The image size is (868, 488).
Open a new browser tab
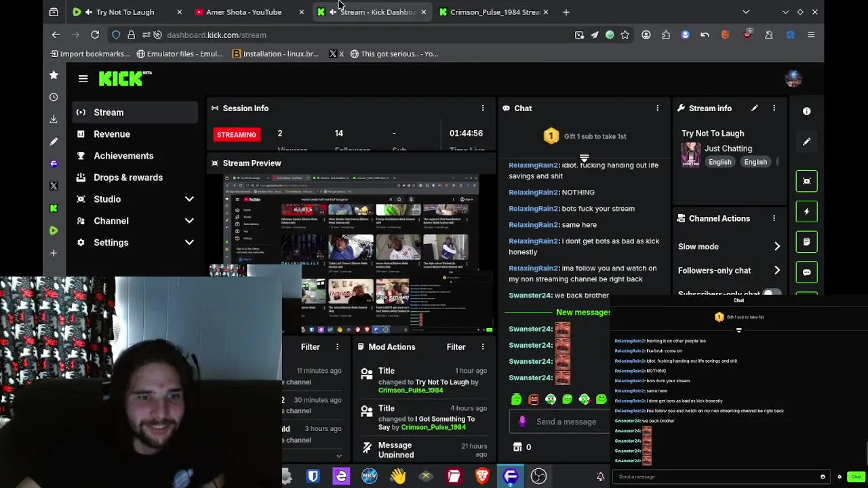pyautogui.click(x=566, y=12)
